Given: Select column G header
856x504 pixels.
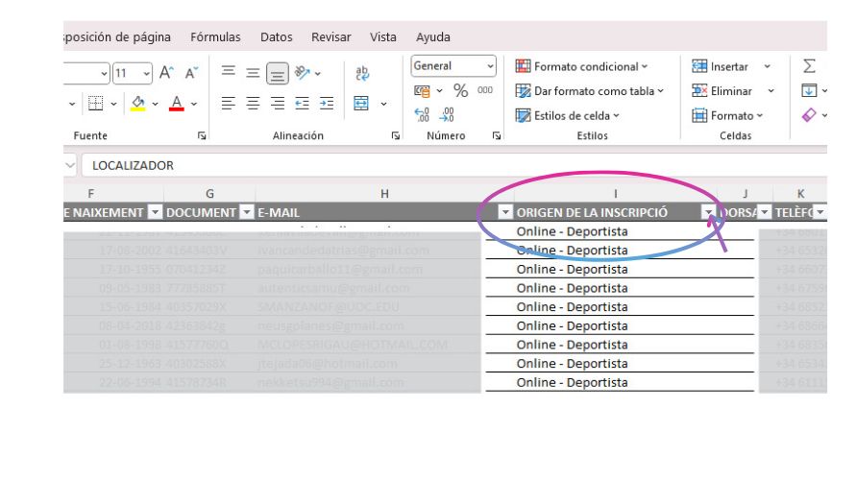Looking at the screenshot, I should (209, 194).
